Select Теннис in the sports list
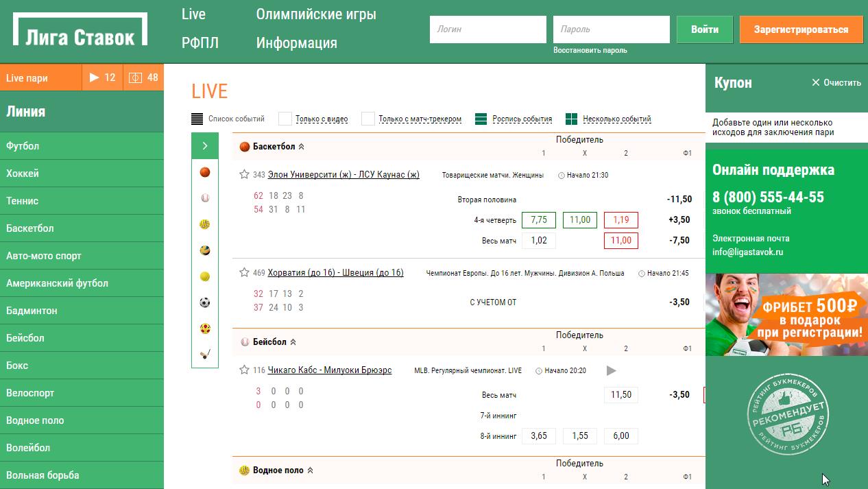The width and height of the screenshot is (868, 489). [82, 201]
